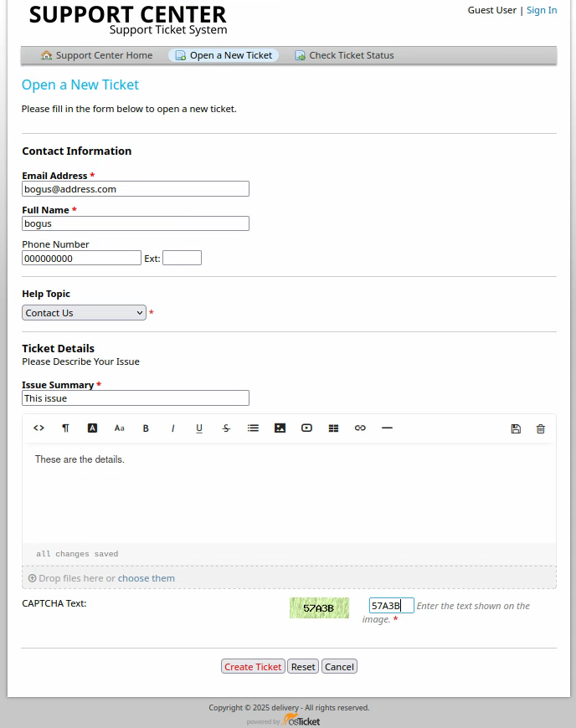
Task: Go to Support Center Home tab
Action: (x=96, y=56)
